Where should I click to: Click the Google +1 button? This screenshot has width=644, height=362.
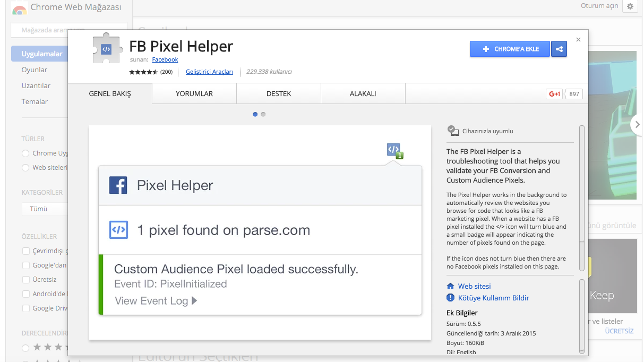554,94
